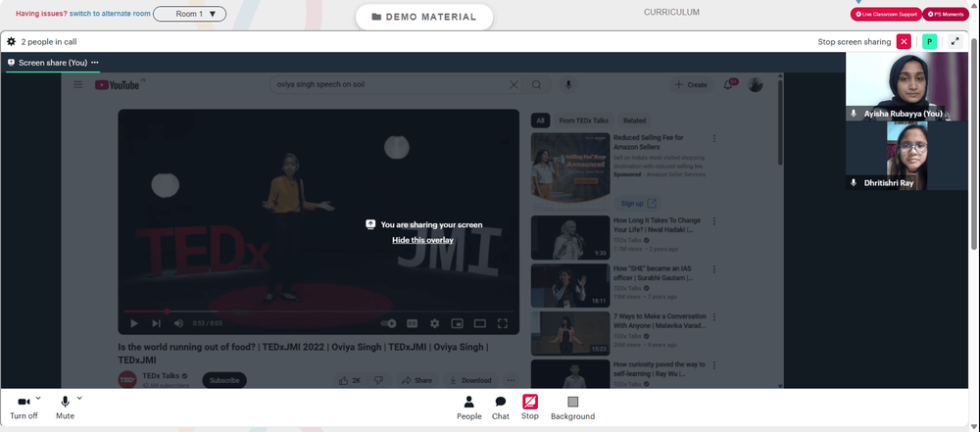This screenshot has width=980, height=432.
Task: Open video player settings gear
Action: point(434,323)
